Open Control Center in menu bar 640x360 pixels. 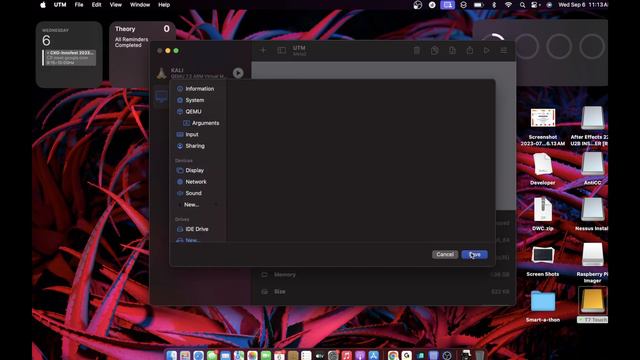point(535,5)
